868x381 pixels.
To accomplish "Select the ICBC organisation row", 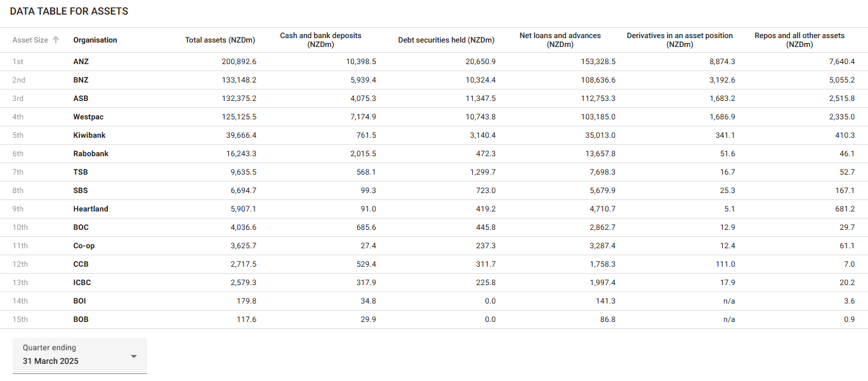I will tap(82, 283).
